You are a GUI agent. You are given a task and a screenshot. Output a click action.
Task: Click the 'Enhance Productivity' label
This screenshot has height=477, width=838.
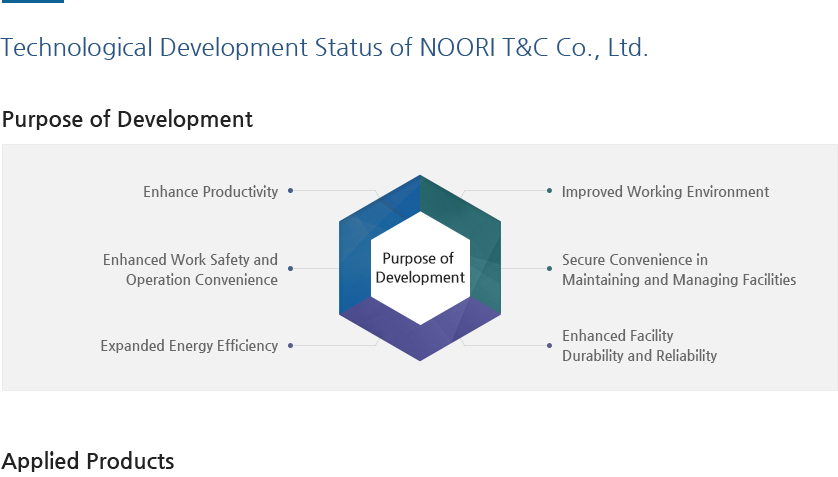(x=211, y=192)
